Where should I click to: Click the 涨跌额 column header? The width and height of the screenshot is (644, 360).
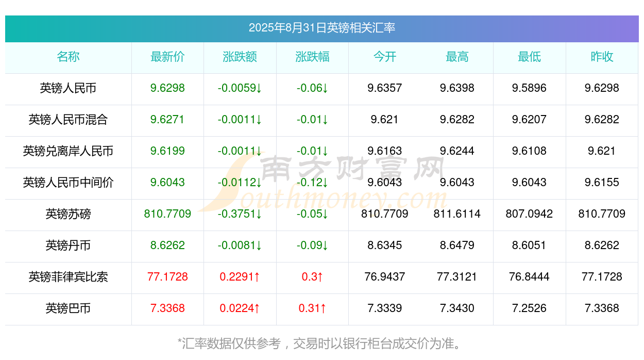(240, 57)
